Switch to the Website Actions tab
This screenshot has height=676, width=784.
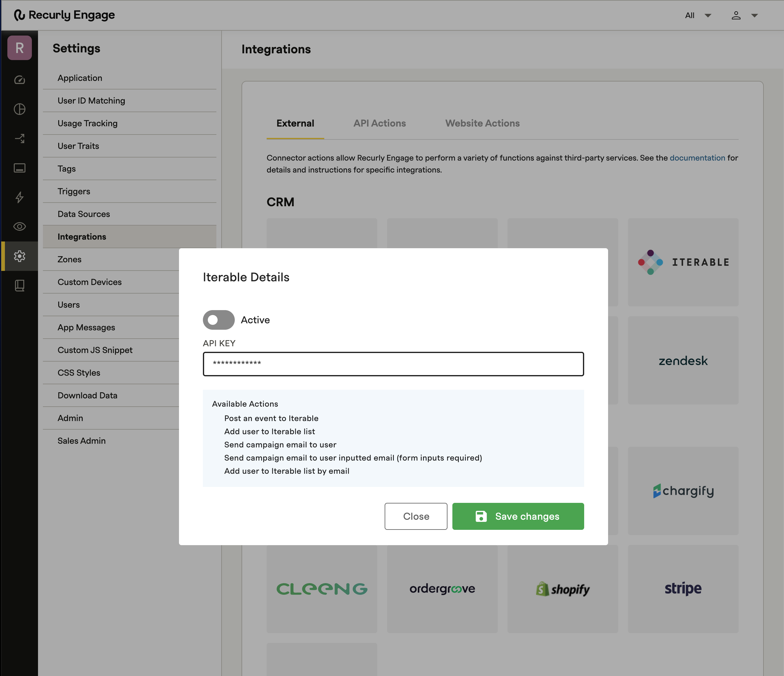click(x=482, y=123)
